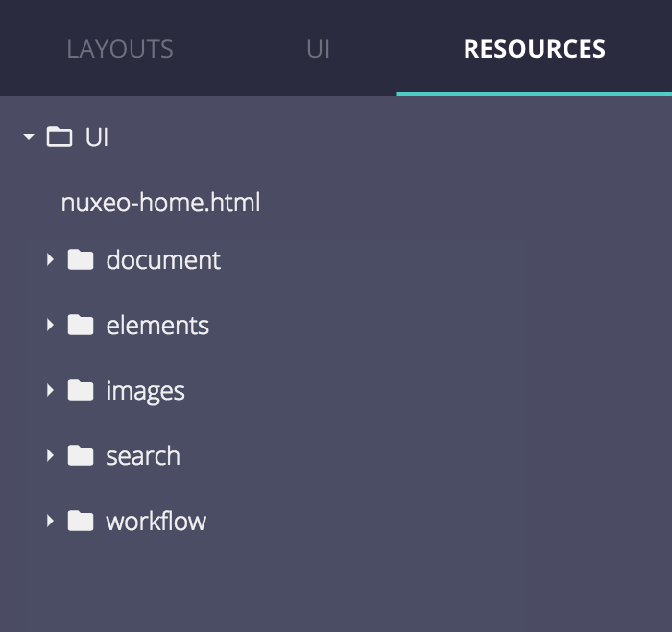672x632 pixels.
Task: Select the elements folder name
Action: click(x=157, y=326)
